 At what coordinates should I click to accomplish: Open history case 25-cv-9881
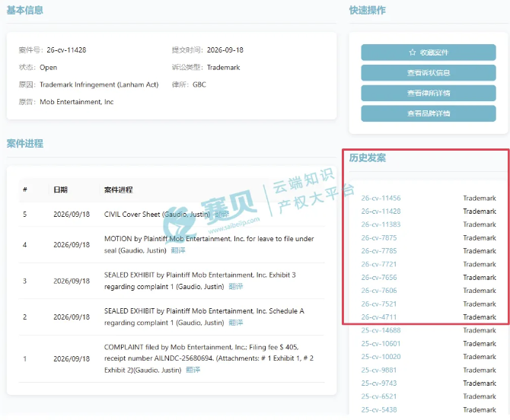379,371
